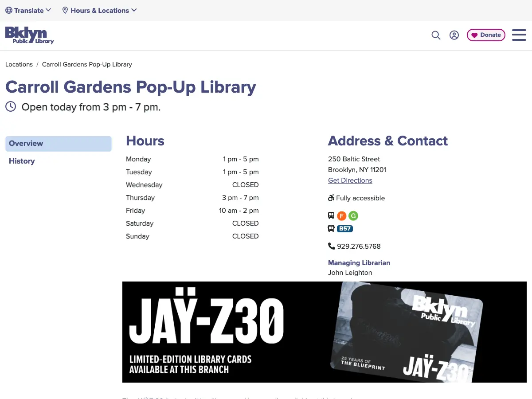Click the Saturday row label
Image resolution: width=532 pixels, height=399 pixels.
point(140,223)
